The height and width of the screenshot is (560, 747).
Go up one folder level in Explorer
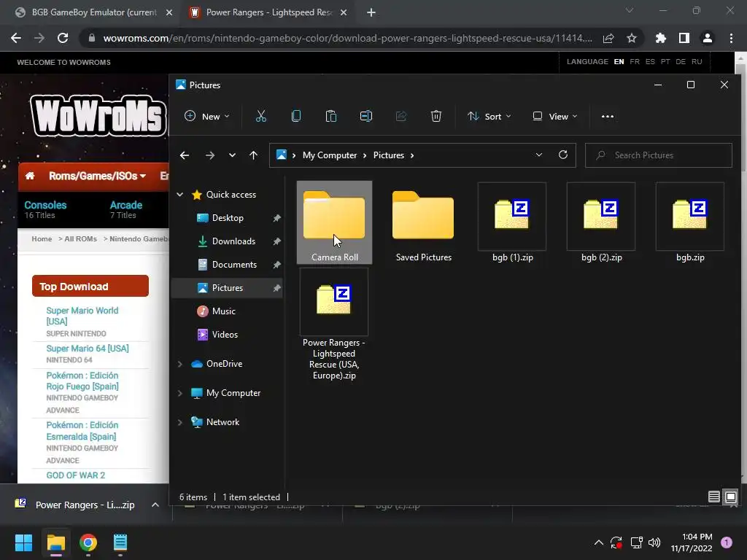point(253,155)
